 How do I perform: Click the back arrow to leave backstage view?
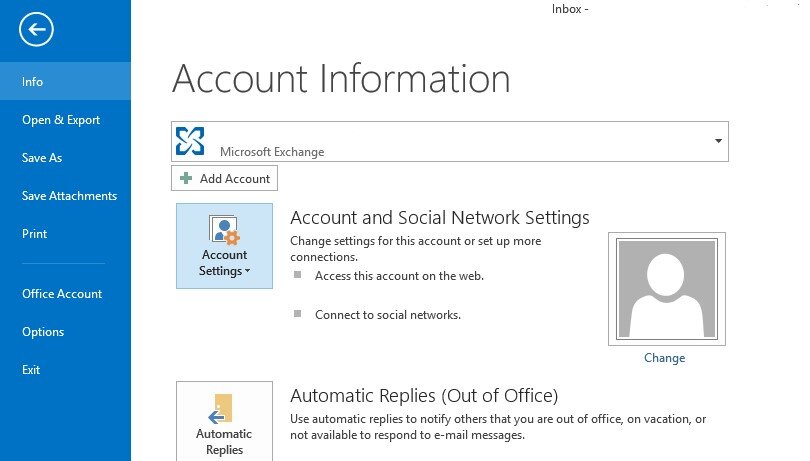pyautogui.click(x=37, y=30)
